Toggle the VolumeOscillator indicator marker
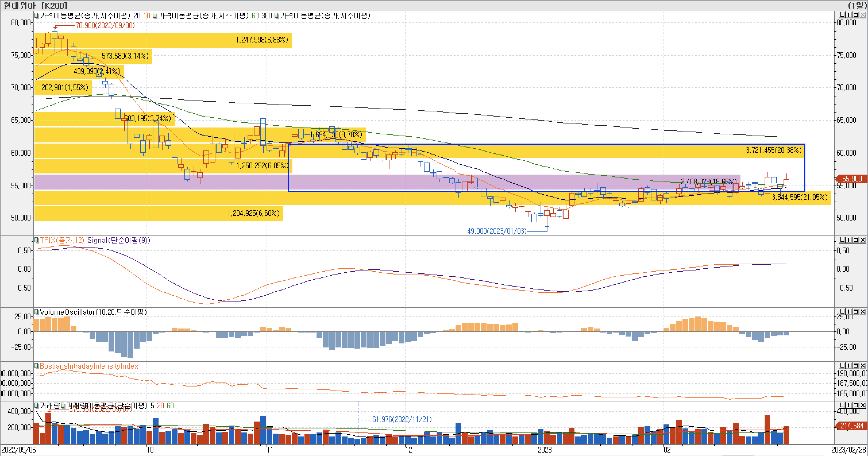This screenshot has width=868, height=456. click(36, 312)
